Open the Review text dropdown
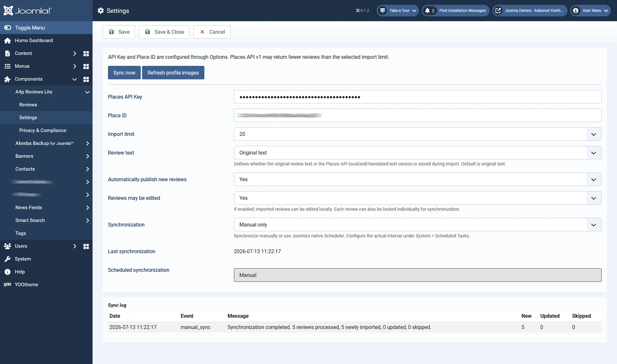This screenshot has width=617, height=364. pos(417,153)
